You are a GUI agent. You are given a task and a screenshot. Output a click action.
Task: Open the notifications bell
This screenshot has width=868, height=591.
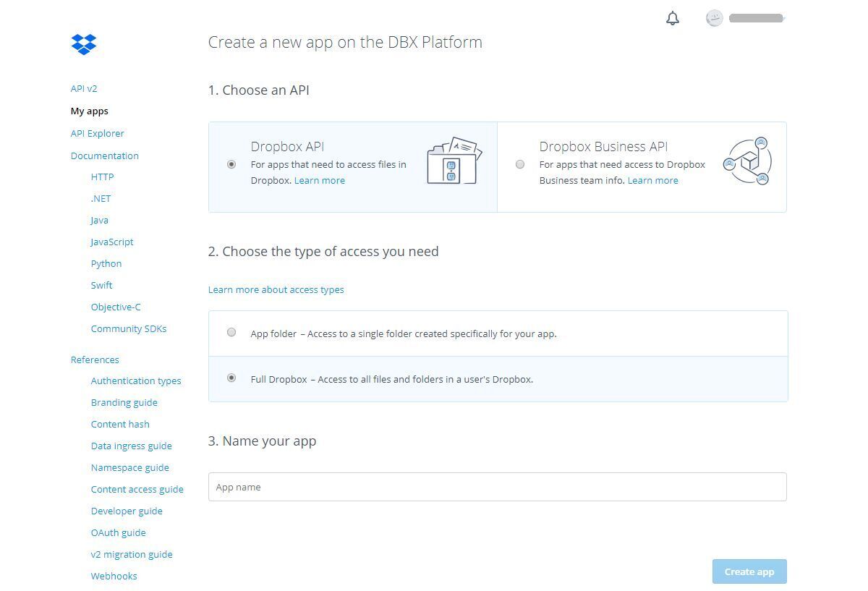tap(672, 18)
